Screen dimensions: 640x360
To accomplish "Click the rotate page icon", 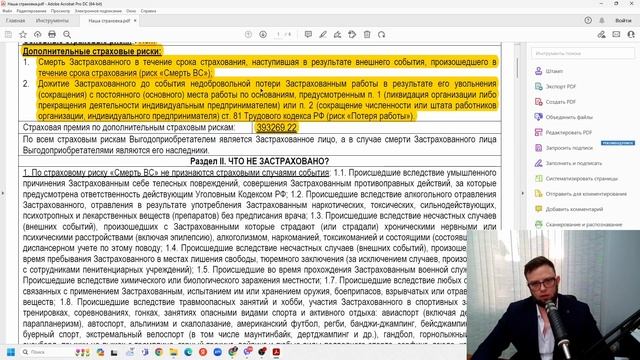I will point(382,35).
